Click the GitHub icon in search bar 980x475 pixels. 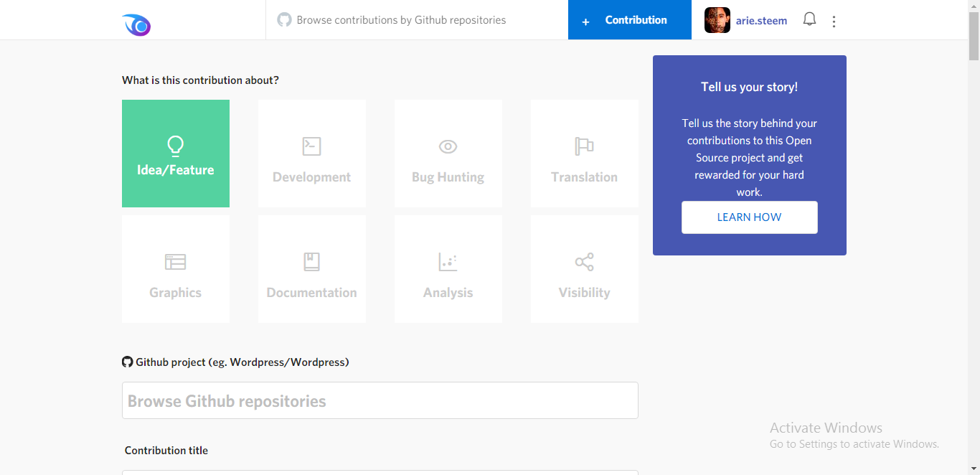[x=285, y=19]
